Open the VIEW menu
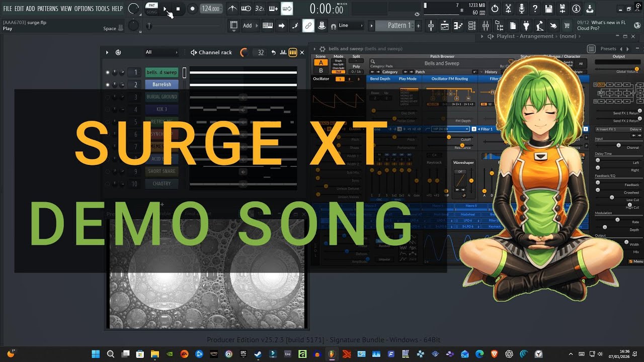 (66, 9)
